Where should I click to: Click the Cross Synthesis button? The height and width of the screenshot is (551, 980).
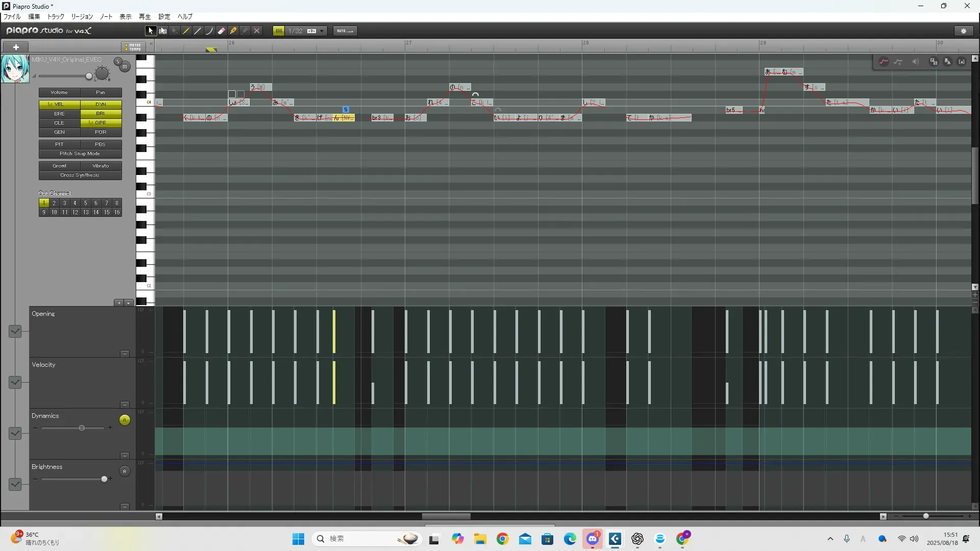[x=80, y=175]
